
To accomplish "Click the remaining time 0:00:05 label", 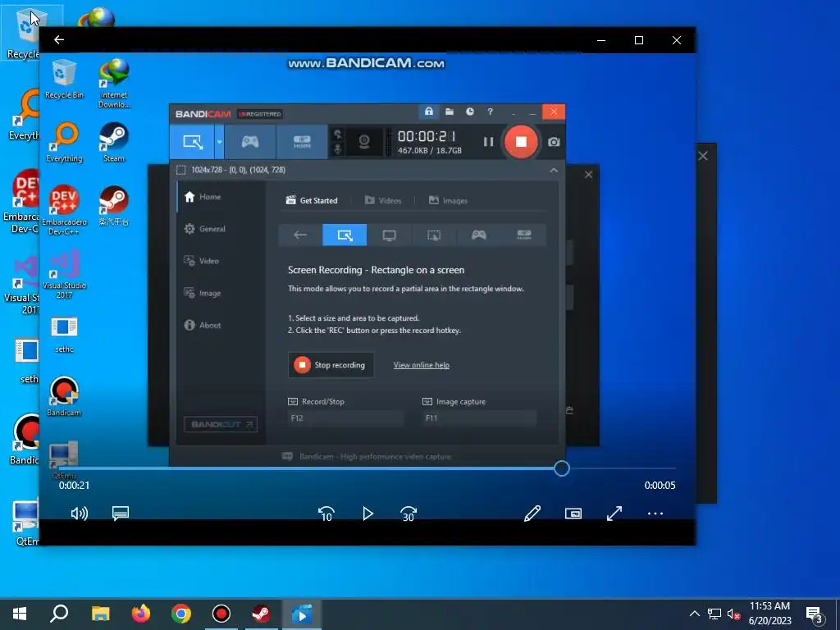I will (660, 486).
